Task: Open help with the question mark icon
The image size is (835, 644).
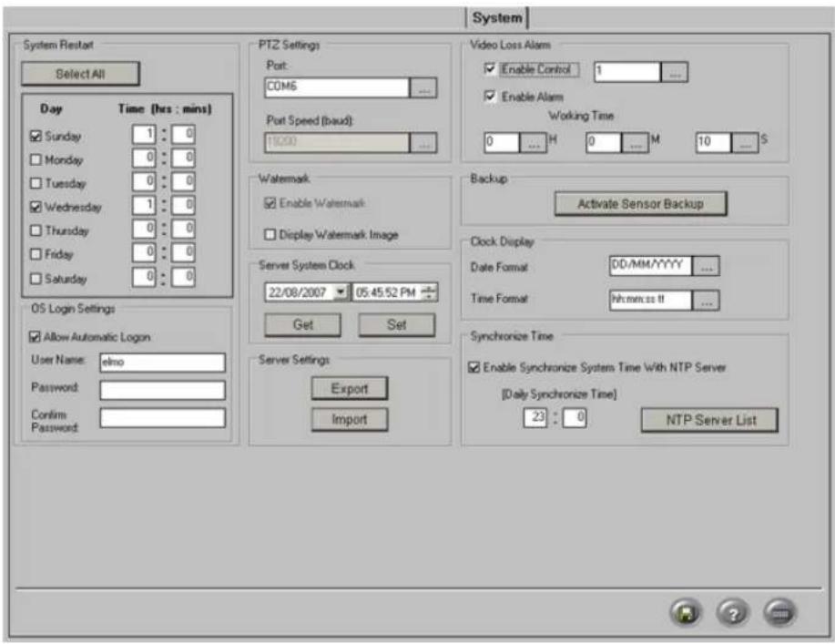Action: 733,612
